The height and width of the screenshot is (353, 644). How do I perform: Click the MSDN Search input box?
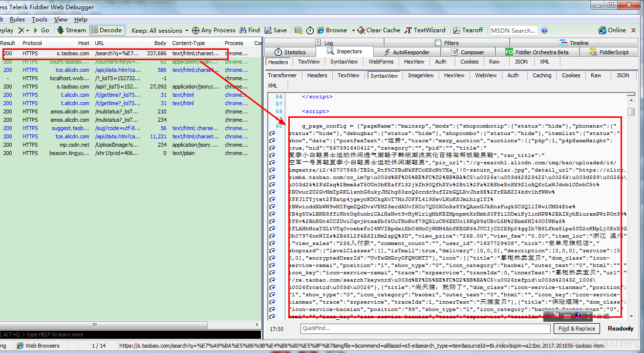514,30
